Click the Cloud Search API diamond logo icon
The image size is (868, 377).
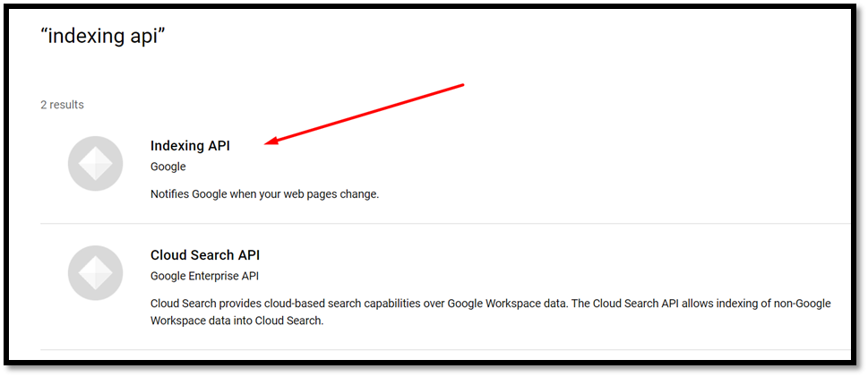click(x=95, y=273)
